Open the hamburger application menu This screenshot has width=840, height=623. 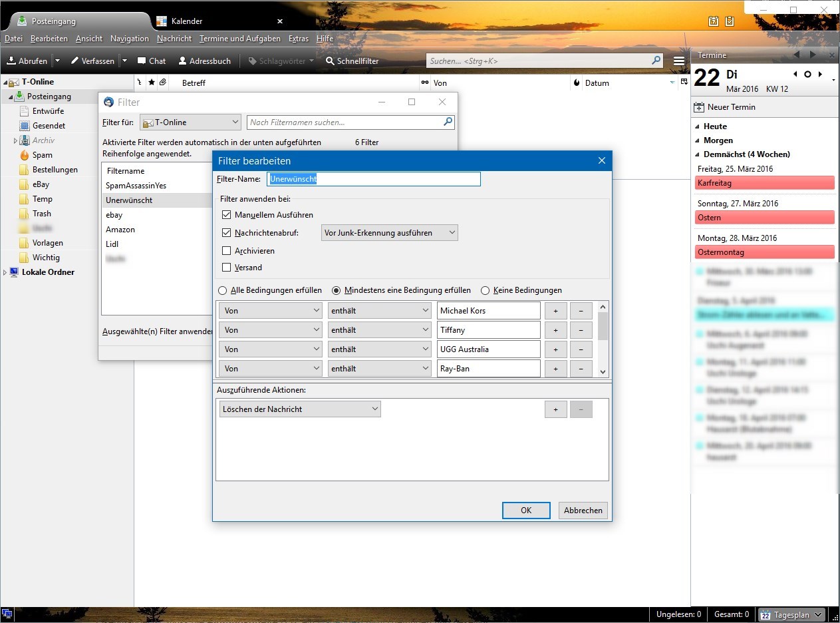pos(678,61)
